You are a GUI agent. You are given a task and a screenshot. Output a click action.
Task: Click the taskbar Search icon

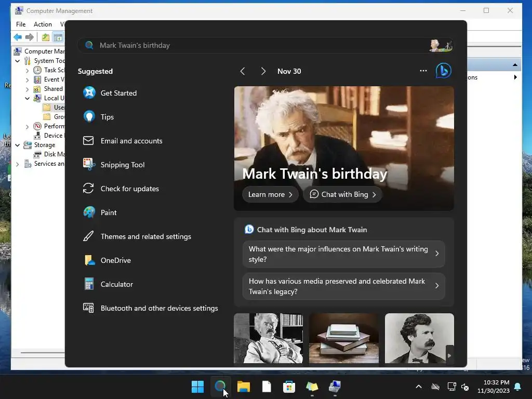pyautogui.click(x=220, y=386)
